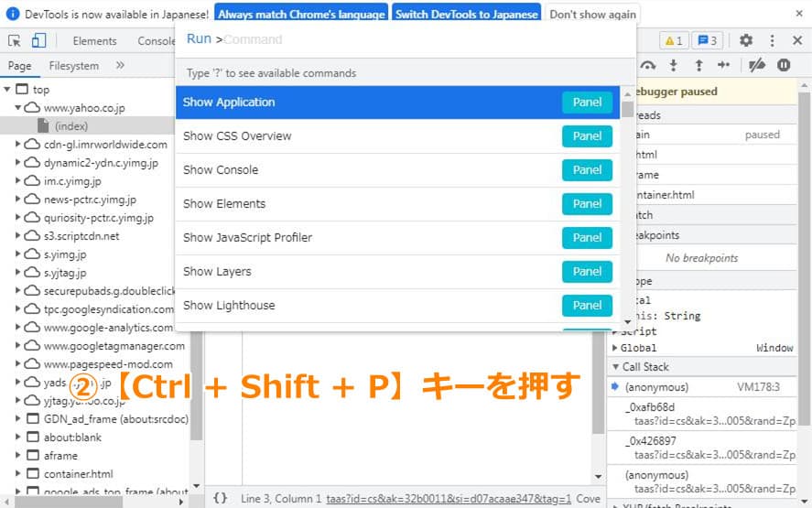812x508 pixels.
Task: Click Always match Chrome's language
Action: 301,14
